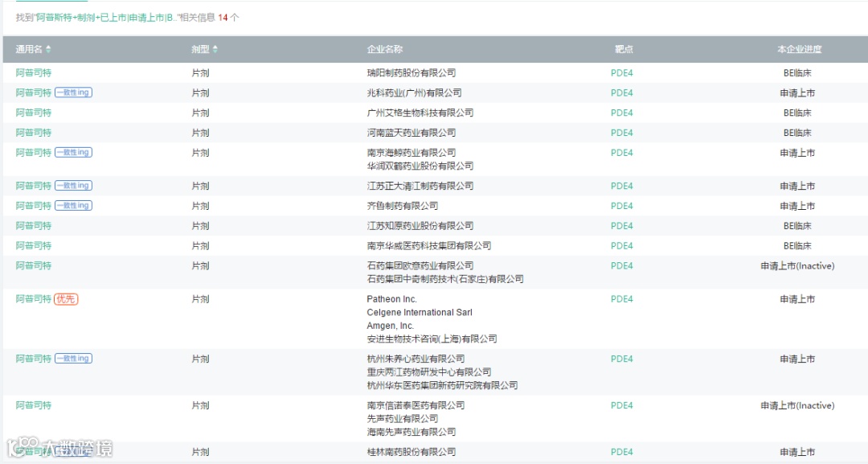Viewport: 868px width, 464px height.
Task: Open 阿普司特 link in 南京华威医药 row
Action: point(33,245)
